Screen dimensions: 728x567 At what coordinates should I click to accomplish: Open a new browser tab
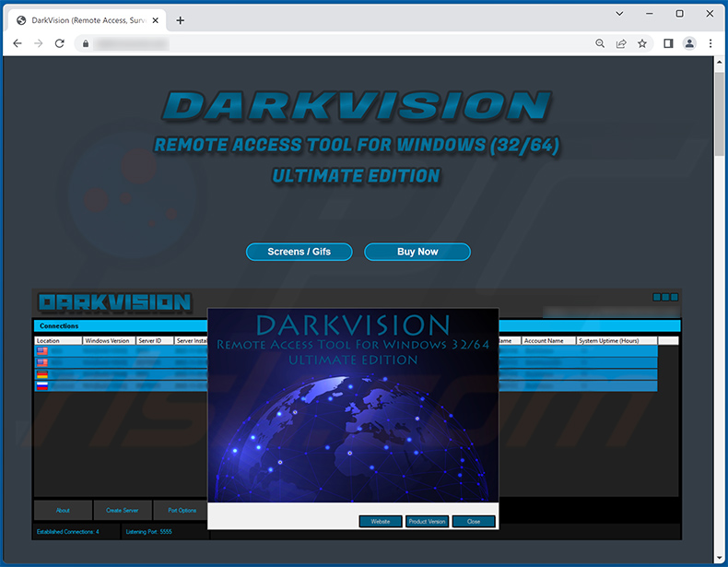[x=180, y=20]
